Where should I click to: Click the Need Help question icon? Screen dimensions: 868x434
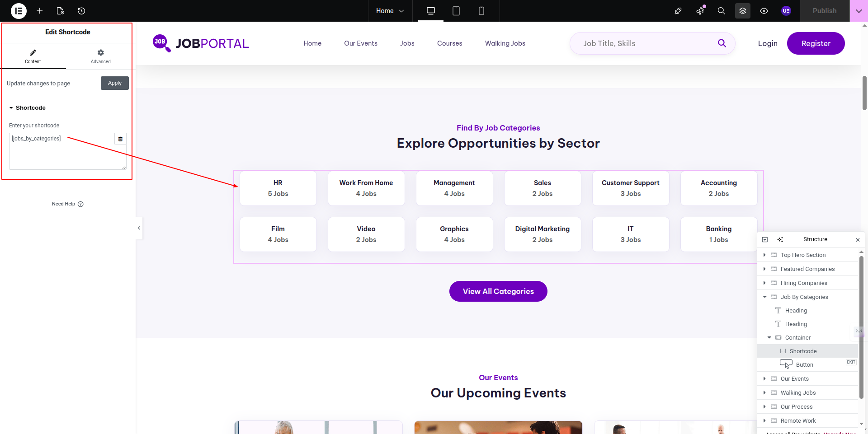[x=80, y=204]
